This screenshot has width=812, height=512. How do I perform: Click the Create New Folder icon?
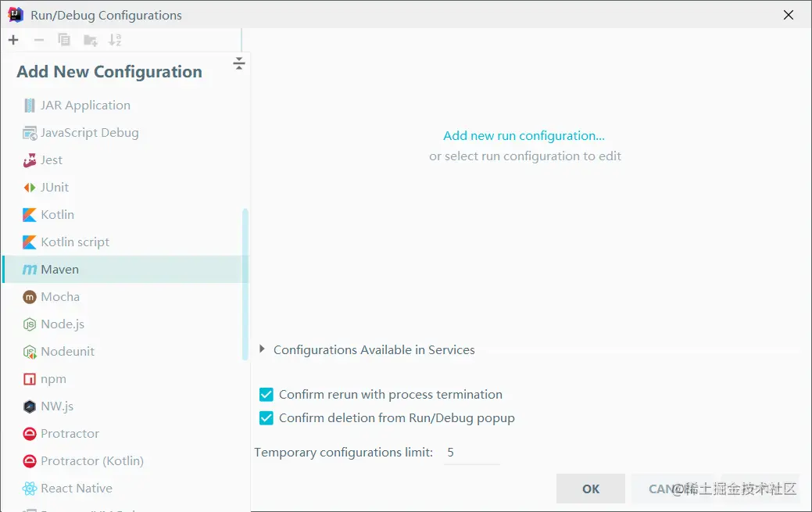click(x=90, y=40)
